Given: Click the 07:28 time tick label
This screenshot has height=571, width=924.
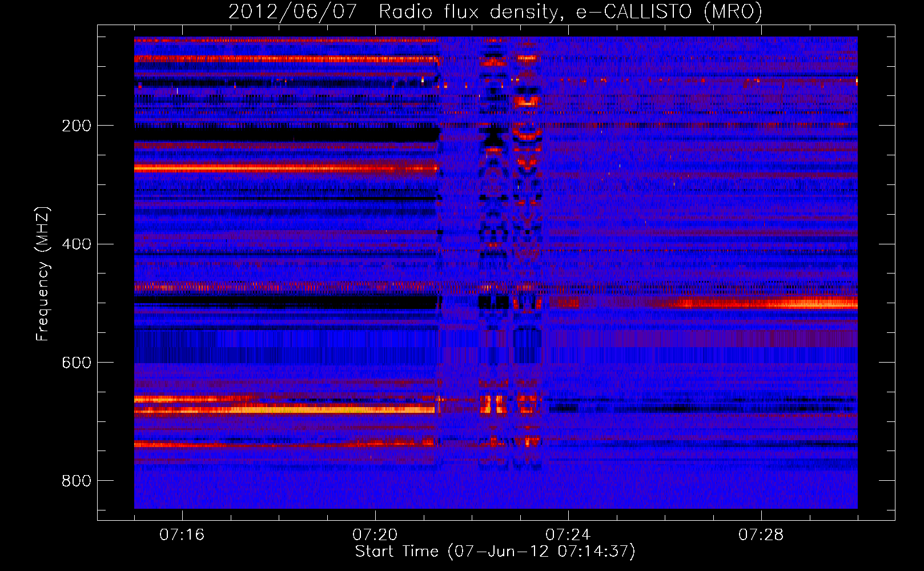Looking at the screenshot, I should click(761, 535).
